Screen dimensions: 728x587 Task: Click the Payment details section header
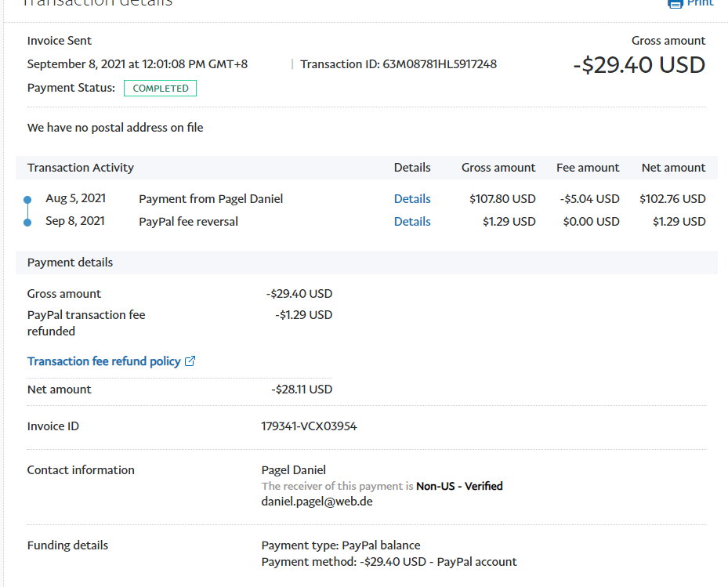[x=70, y=263]
